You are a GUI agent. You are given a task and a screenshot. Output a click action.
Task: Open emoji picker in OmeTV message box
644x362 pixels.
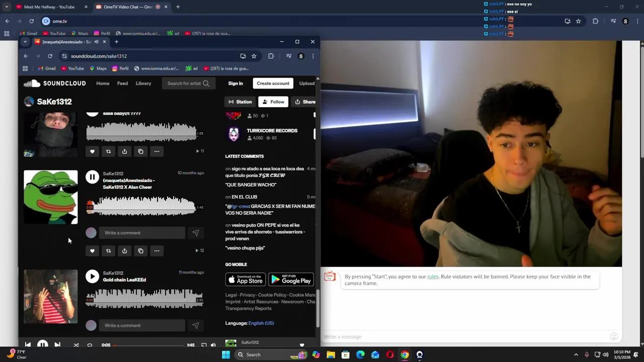tap(614, 336)
